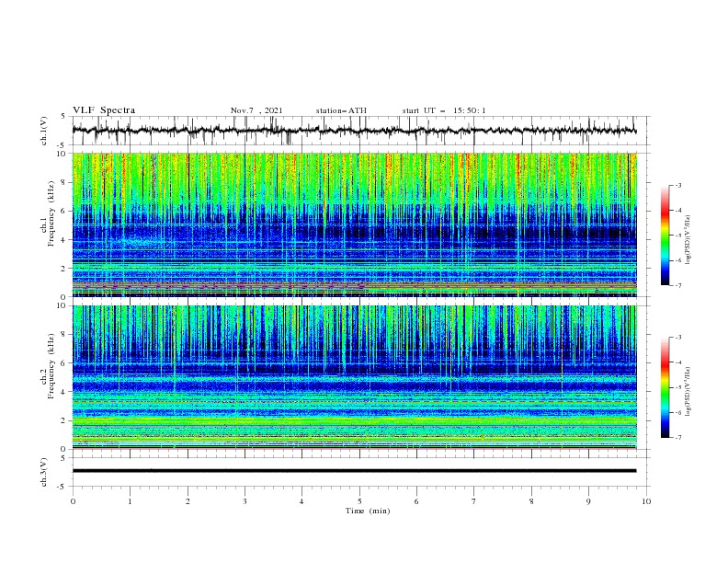Click the "3" tick on the time axis
The image size is (728, 563).
point(245,501)
